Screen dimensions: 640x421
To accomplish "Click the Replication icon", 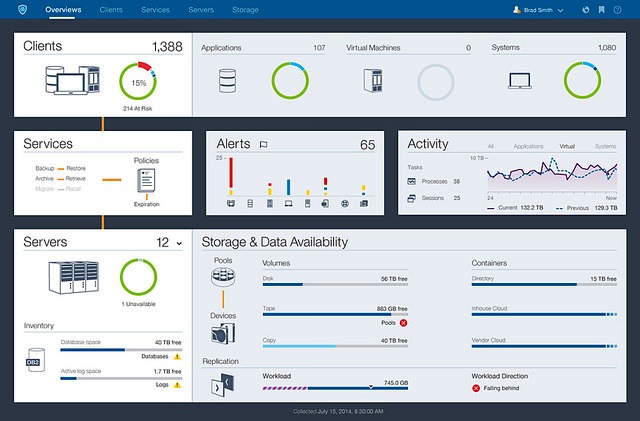I will pyautogui.click(x=223, y=384).
